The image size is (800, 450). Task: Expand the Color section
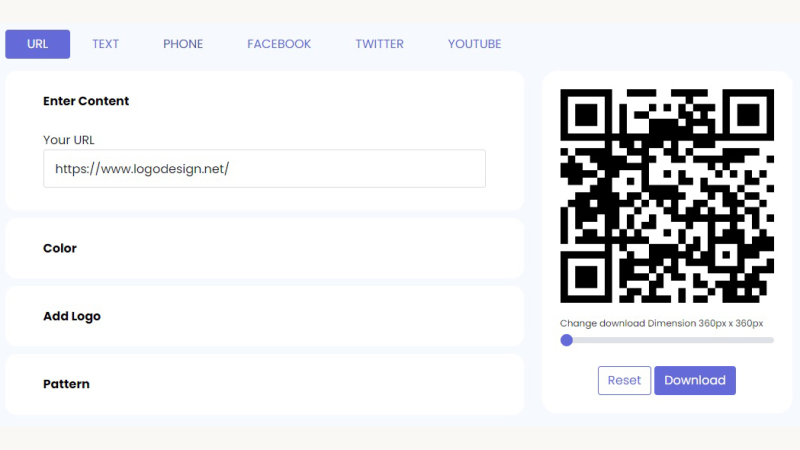tap(264, 248)
